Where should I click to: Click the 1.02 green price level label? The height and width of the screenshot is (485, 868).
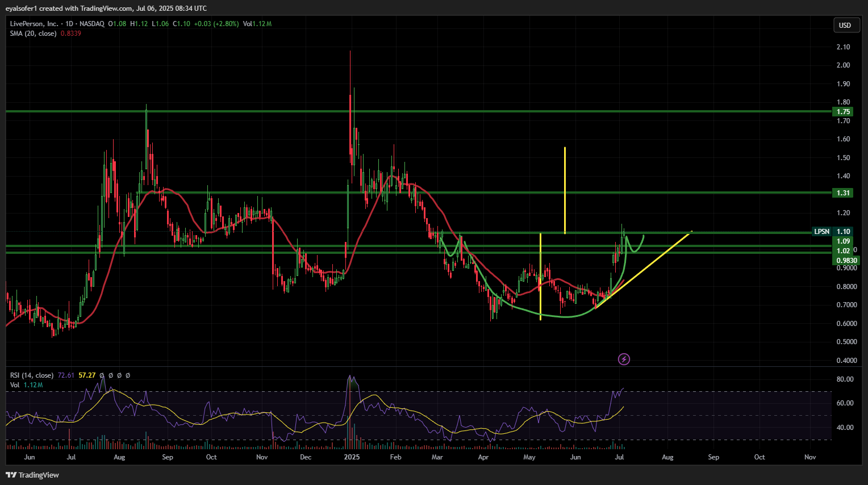(x=843, y=251)
